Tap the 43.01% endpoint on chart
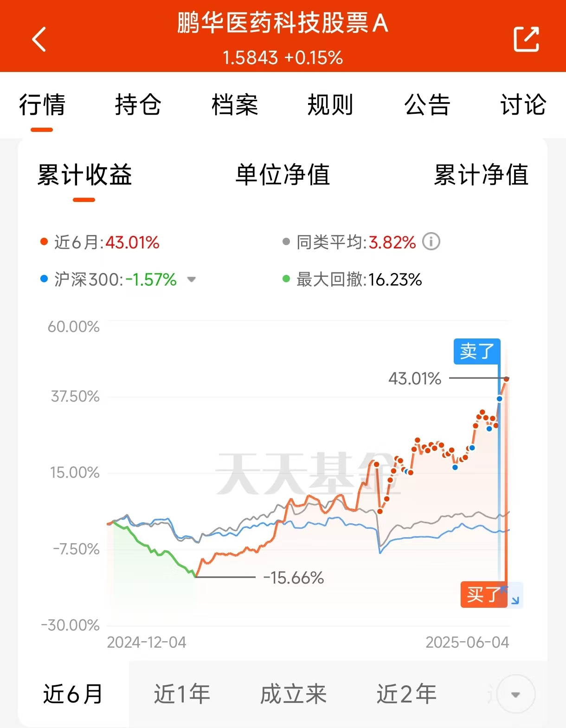Image resolution: width=566 pixels, height=728 pixels. pyautogui.click(x=507, y=379)
